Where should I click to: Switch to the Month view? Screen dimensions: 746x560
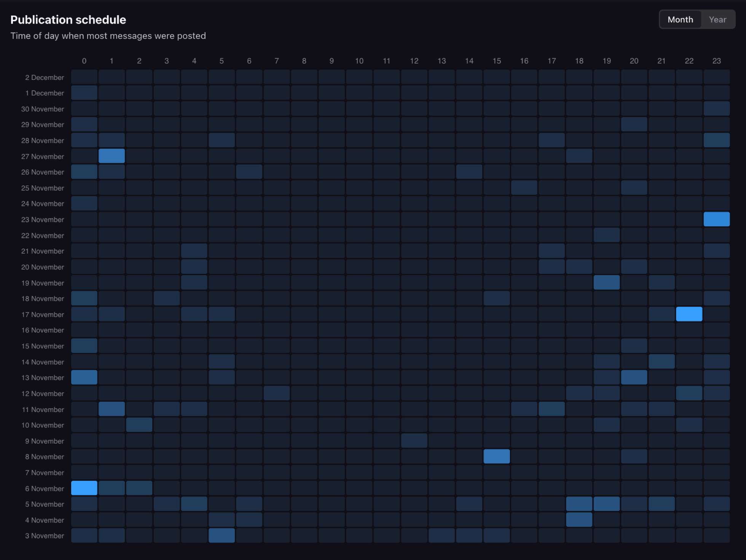tap(680, 19)
